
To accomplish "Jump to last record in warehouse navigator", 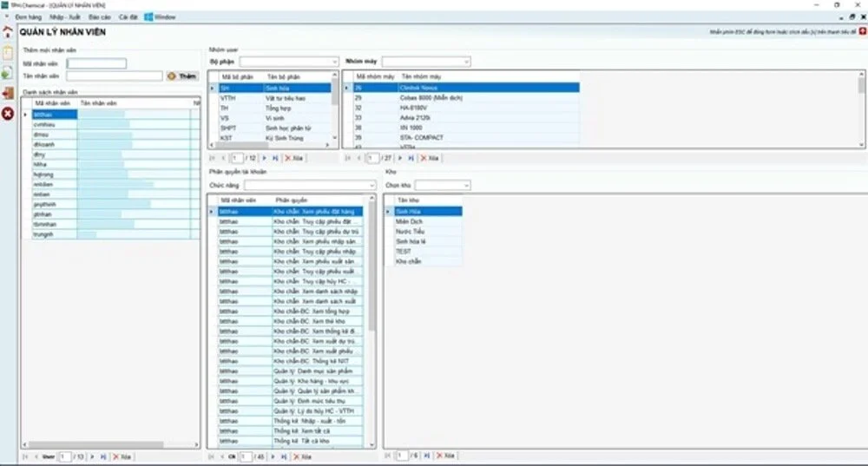I will [x=426, y=456].
